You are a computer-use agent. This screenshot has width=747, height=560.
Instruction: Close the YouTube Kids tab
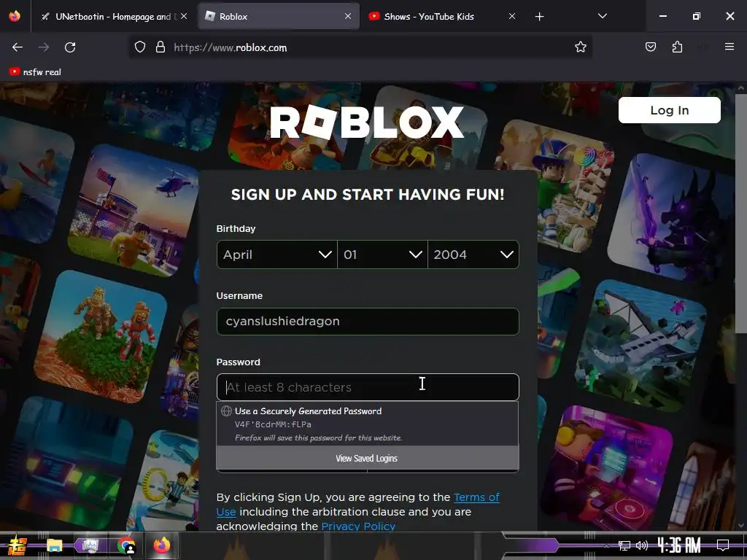pyautogui.click(x=511, y=16)
